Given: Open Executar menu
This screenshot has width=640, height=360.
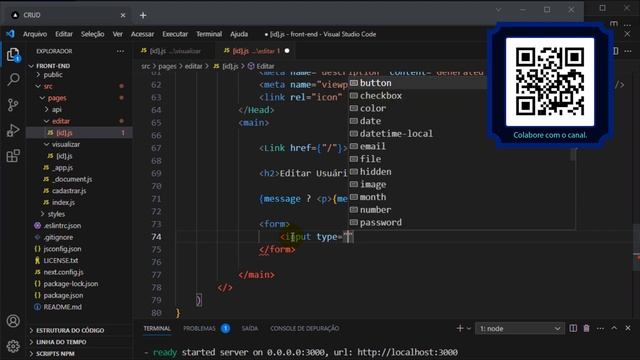Looking at the screenshot, I should (175, 34).
